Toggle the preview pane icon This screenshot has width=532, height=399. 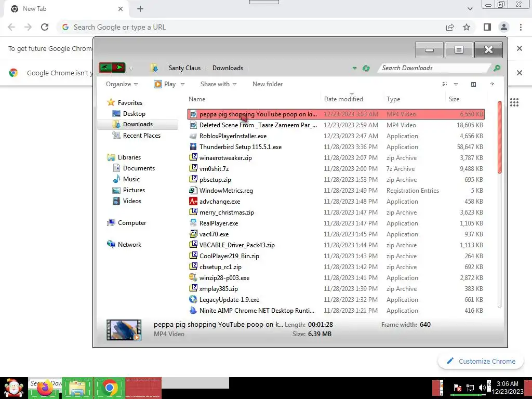point(474,84)
